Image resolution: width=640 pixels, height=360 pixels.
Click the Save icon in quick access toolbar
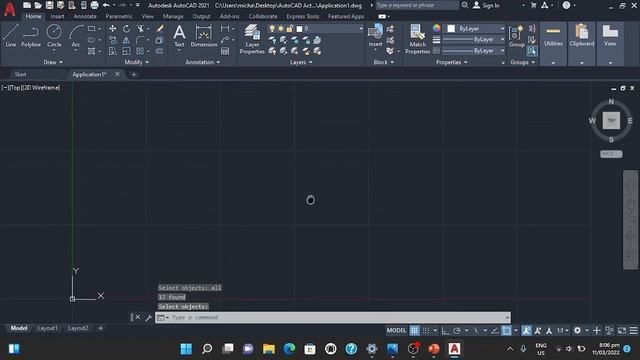coord(49,5)
